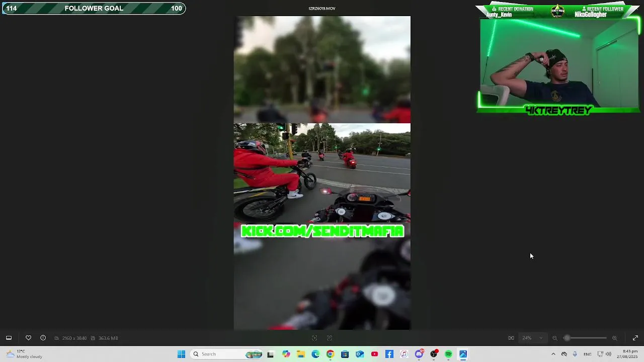
Task: Open the 24% zoom level dropdown
Action: pos(532,338)
